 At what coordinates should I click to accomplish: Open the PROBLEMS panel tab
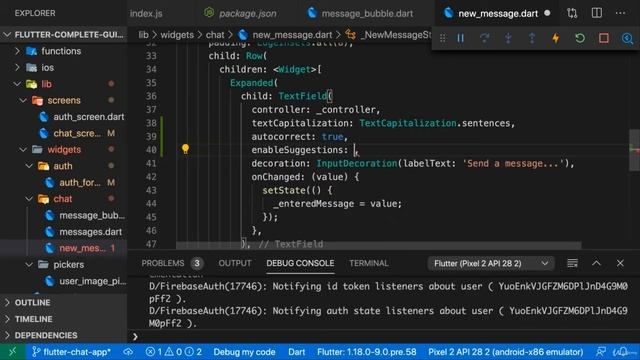(x=172, y=263)
